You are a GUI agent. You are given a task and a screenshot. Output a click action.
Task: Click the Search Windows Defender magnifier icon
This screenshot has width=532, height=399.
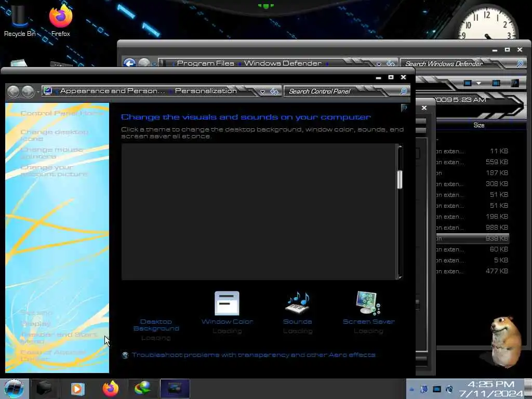(520, 63)
